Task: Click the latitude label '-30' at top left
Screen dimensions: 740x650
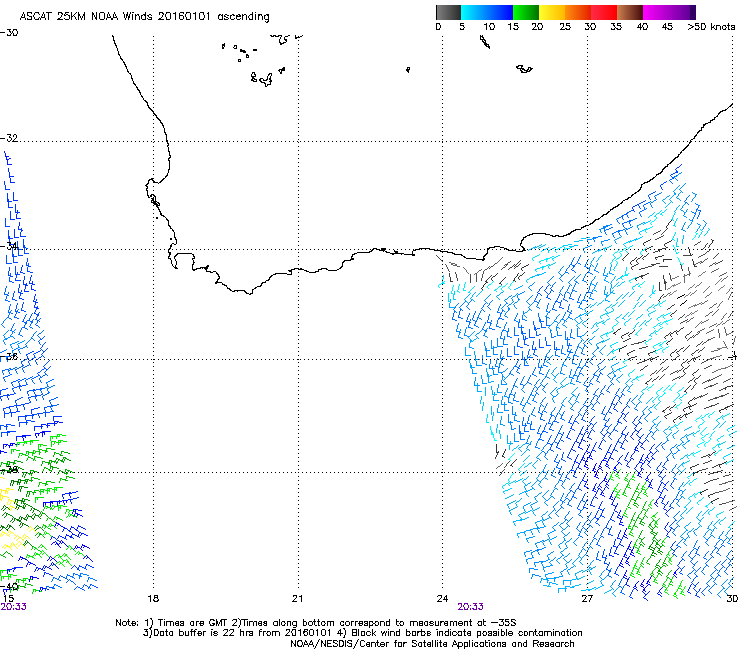Action: (x=9, y=33)
